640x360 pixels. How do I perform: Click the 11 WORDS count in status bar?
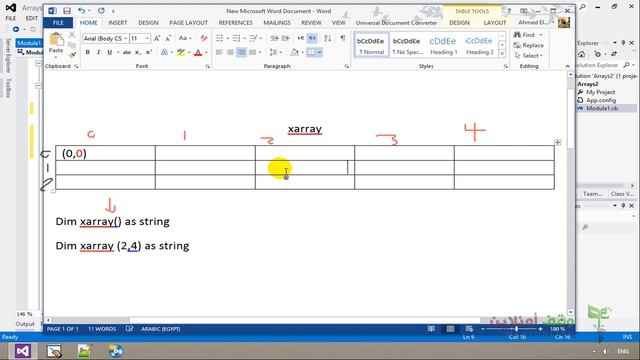(102, 329)
